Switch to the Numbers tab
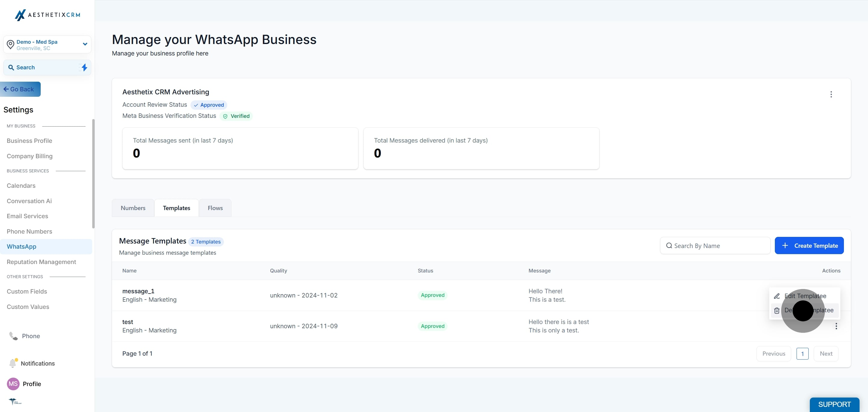 pyautogui.click(x=133, y=208)
